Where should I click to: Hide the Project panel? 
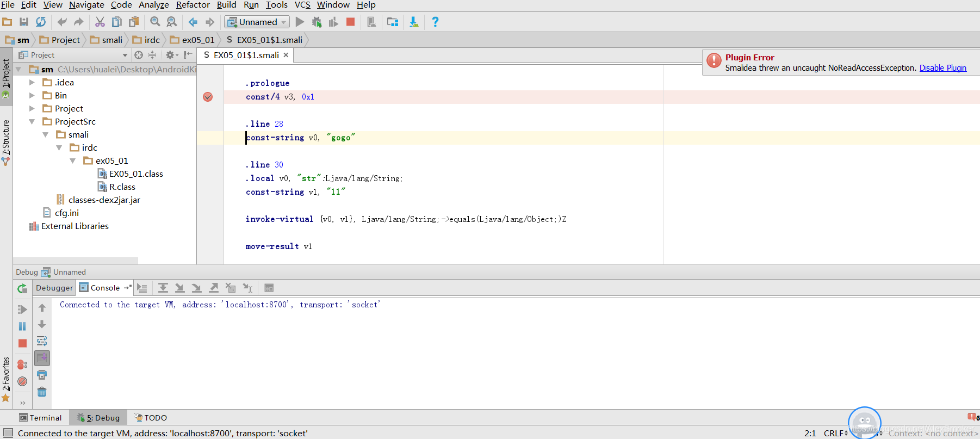pyautogui.click(x=188, y=55)
